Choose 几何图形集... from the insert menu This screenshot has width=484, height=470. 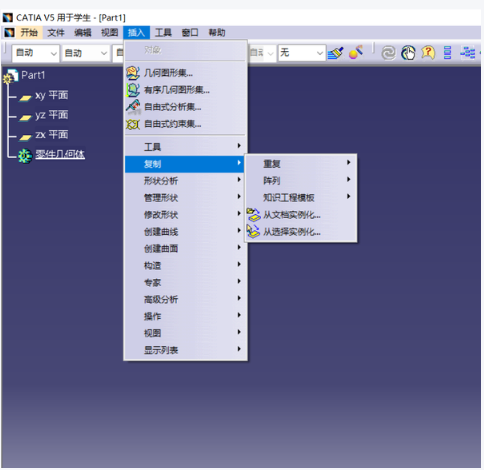(x=185, y=73)
